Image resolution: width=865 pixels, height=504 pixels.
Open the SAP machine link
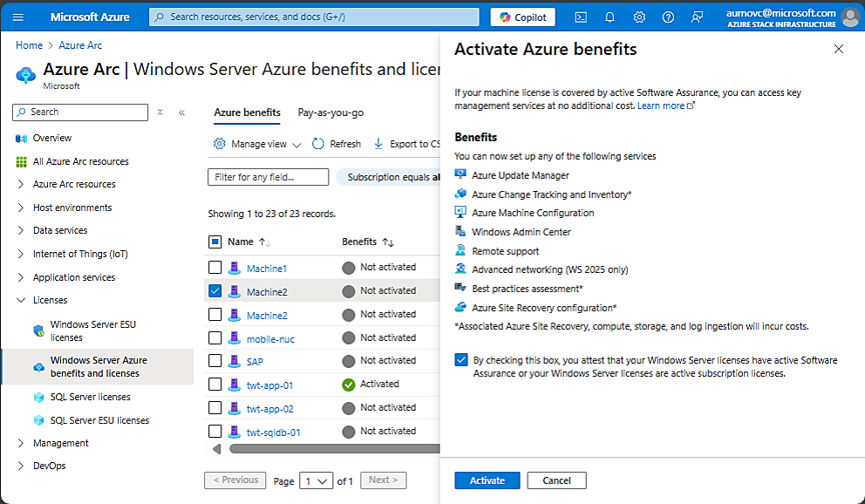pos(255,362)
